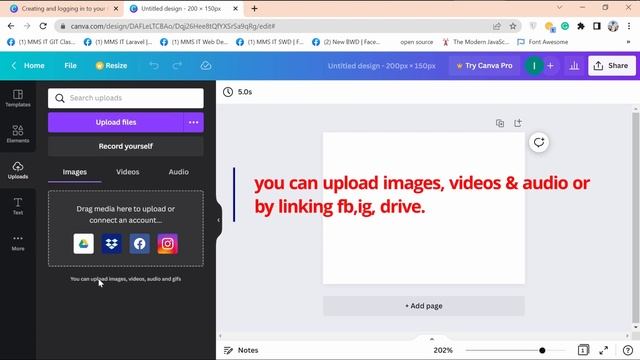Click the design title field
This screenshot has height=360, width=640.
pyautogui.click(x=381, y=65)
